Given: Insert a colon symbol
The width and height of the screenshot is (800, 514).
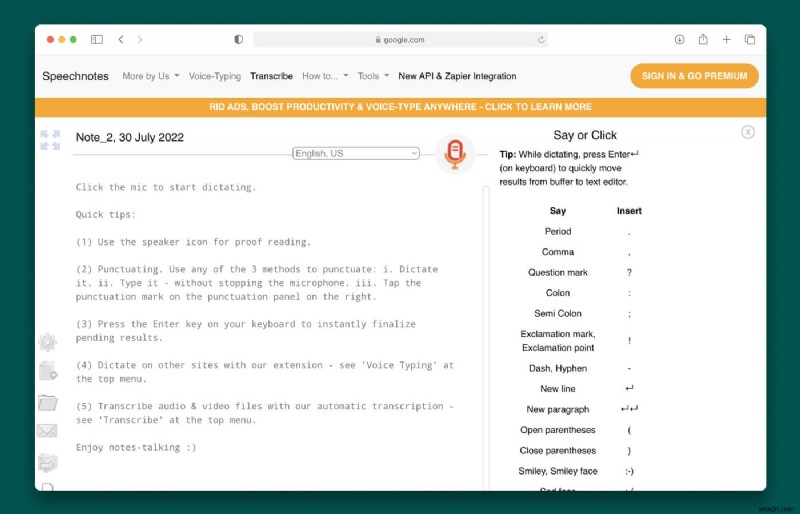Looking at the screenshot, I should (x=629, y=293).
